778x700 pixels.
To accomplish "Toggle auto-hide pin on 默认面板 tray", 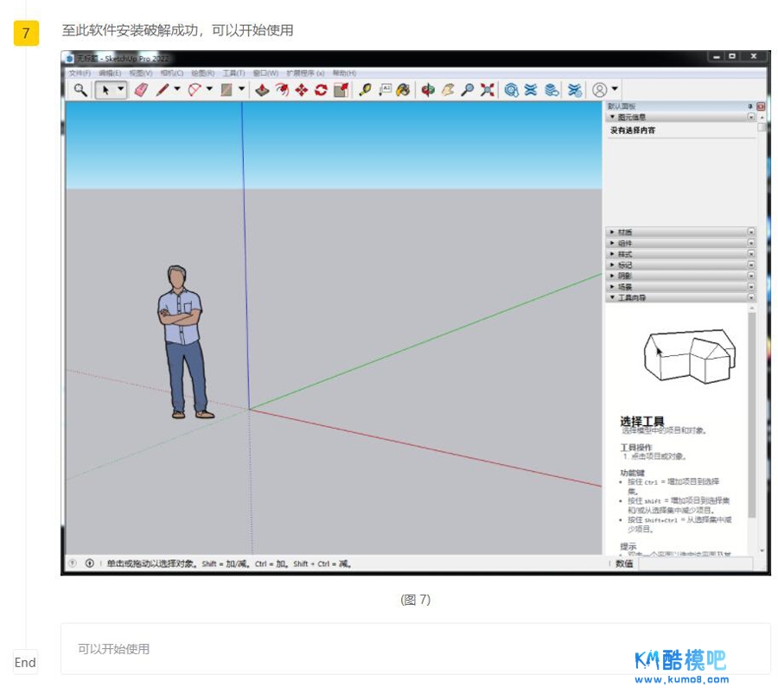I will coord(749,106).
